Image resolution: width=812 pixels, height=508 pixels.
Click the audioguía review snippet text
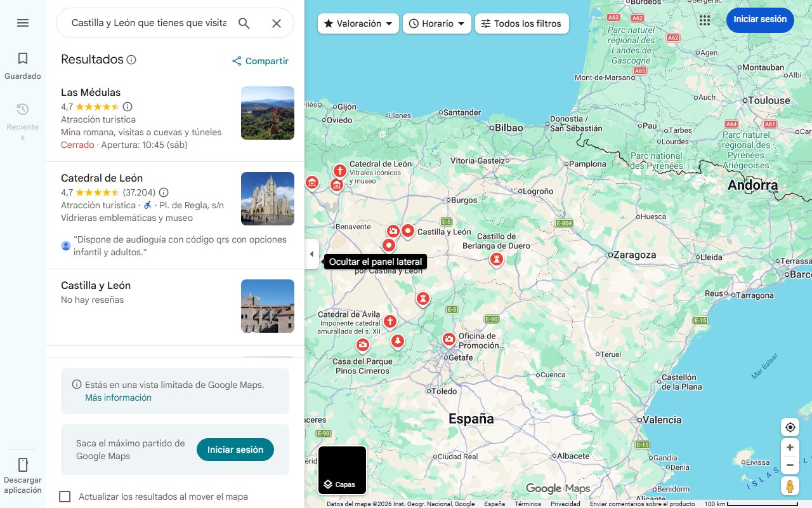(180, 246)
